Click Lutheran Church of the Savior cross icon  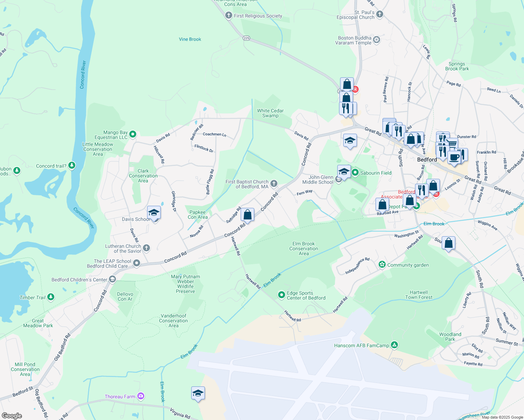point(146,248)
